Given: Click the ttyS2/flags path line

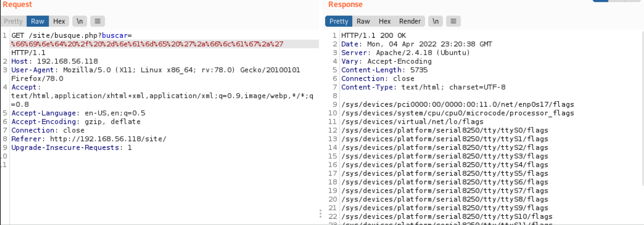Looking at the screenshot, I should [445, 148].
